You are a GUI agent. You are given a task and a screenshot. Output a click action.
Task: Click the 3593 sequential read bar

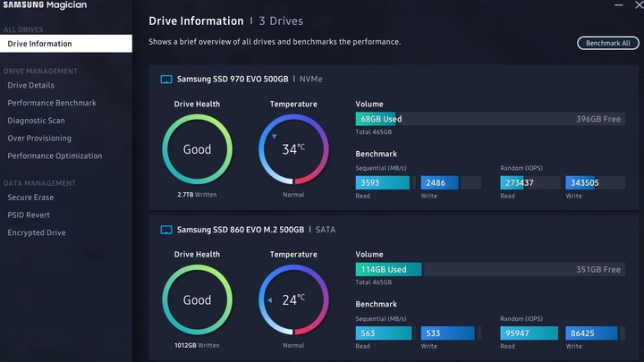coord(386,182)
